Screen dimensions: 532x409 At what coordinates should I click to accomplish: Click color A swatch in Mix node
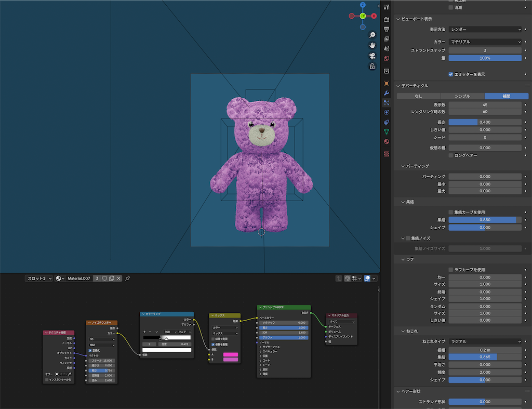click(230, 355)
